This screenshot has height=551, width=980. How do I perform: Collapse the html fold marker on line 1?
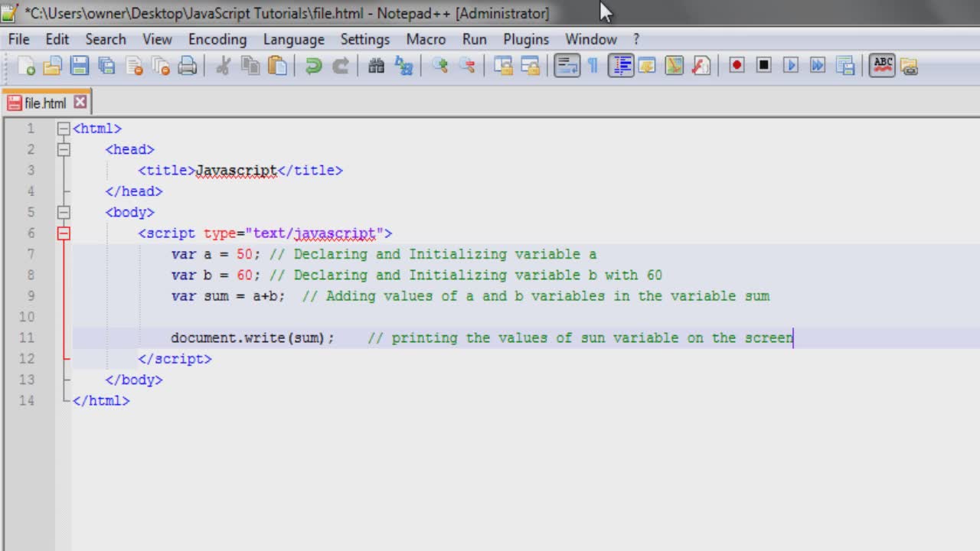64,129
